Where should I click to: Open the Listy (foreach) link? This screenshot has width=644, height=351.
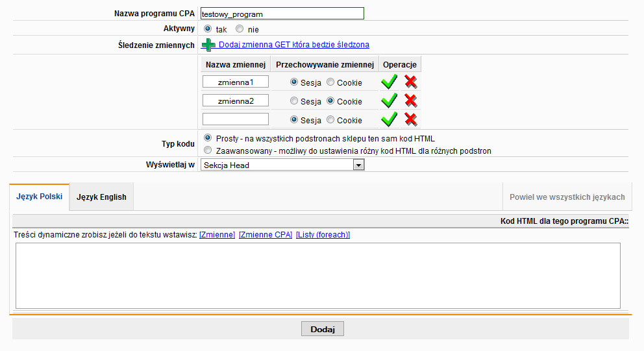323,235
